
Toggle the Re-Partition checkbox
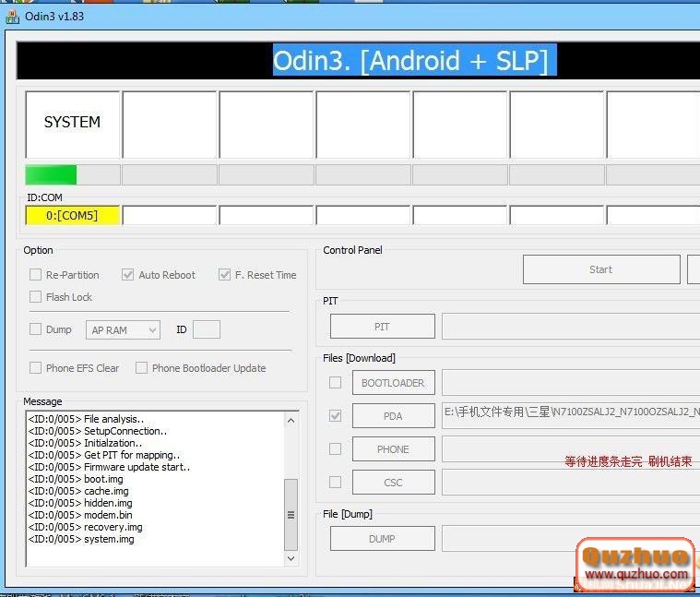[36, 275]
